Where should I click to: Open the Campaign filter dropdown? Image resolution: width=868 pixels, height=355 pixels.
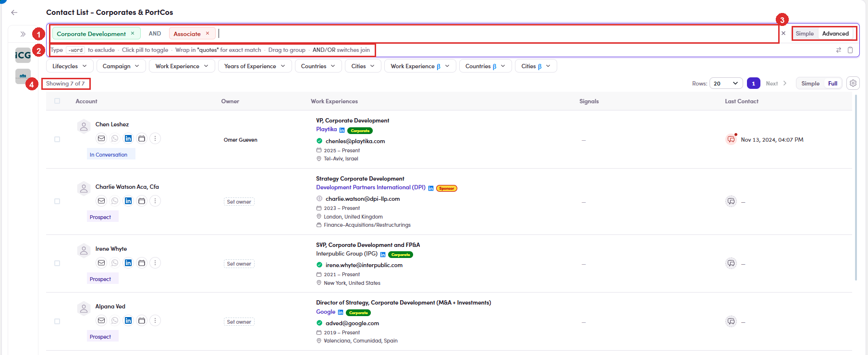121,66
